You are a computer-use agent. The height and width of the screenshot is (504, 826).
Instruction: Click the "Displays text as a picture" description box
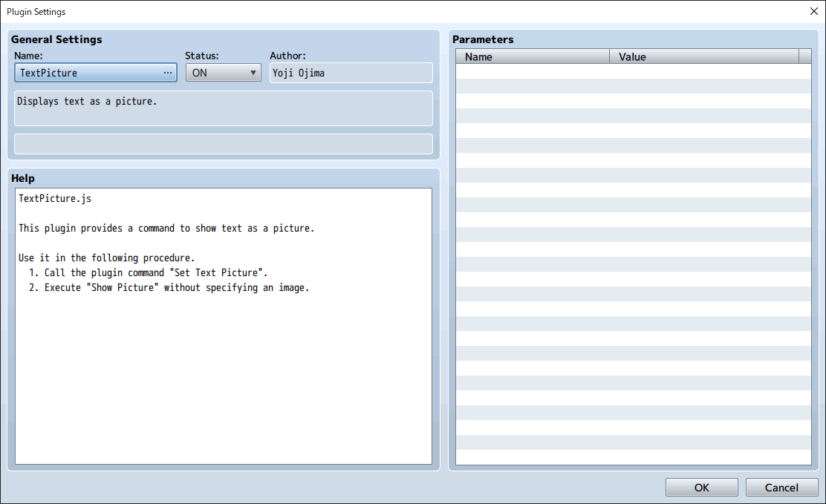coord(223,108)
